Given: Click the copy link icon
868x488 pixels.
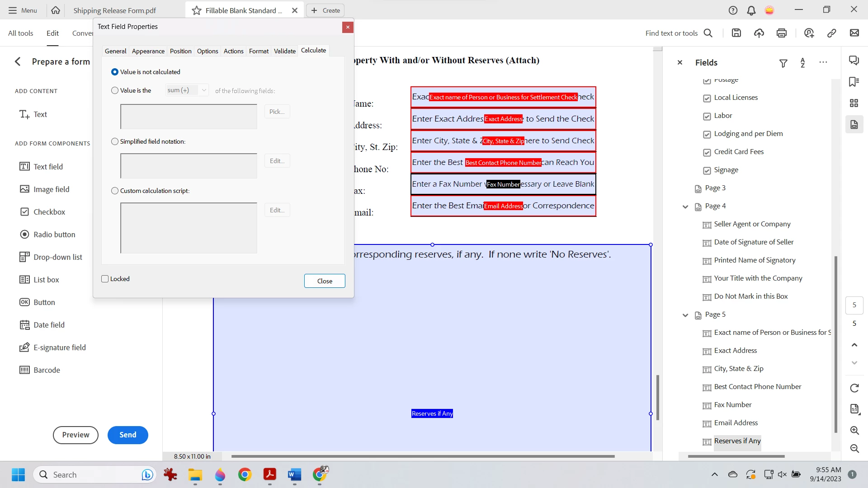Looking at the screenshot, I should (x=831, y=33).
